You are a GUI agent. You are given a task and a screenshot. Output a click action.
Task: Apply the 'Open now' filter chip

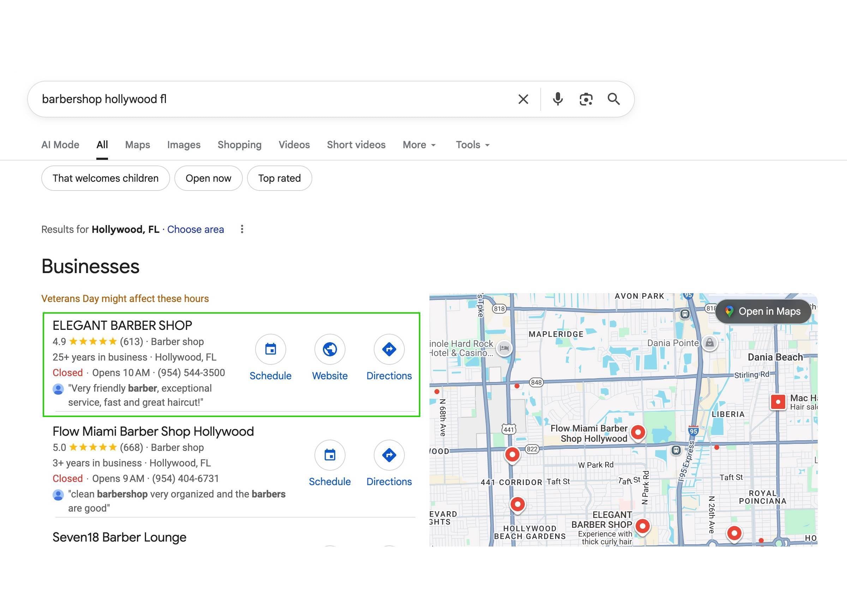click(208, 179)
